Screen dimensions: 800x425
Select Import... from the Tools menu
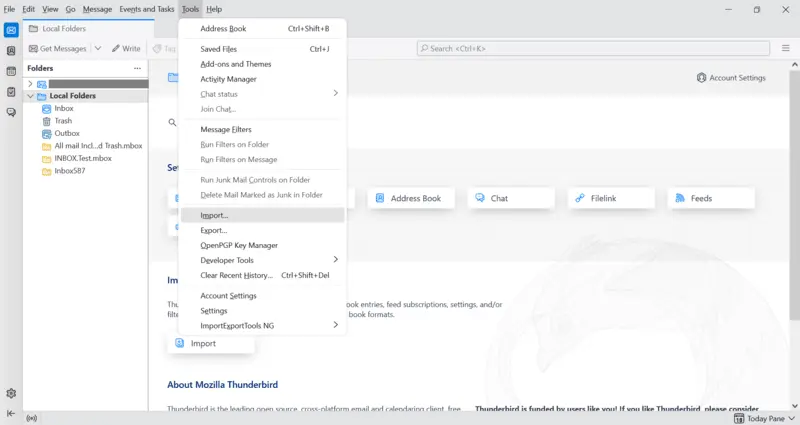215,215
